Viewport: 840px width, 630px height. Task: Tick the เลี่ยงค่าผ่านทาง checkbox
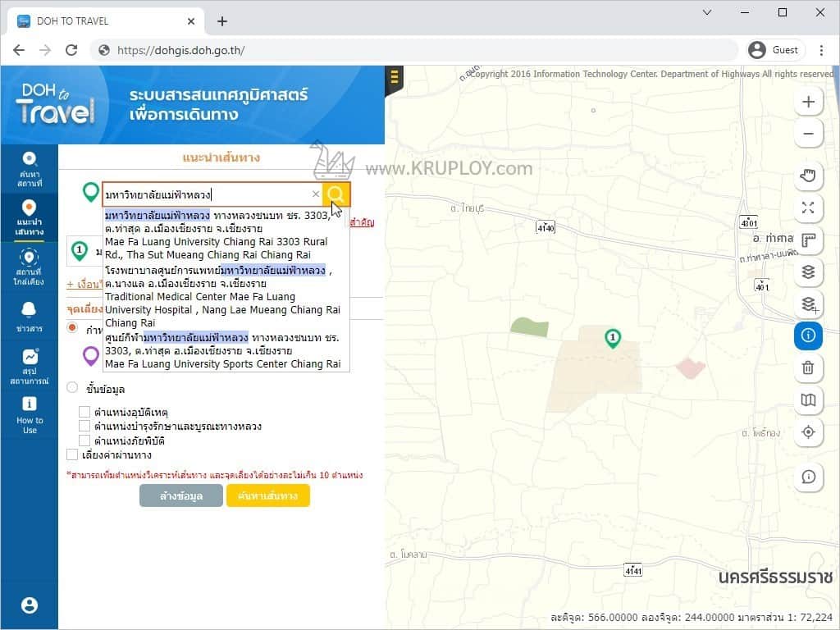coord(72,454)
